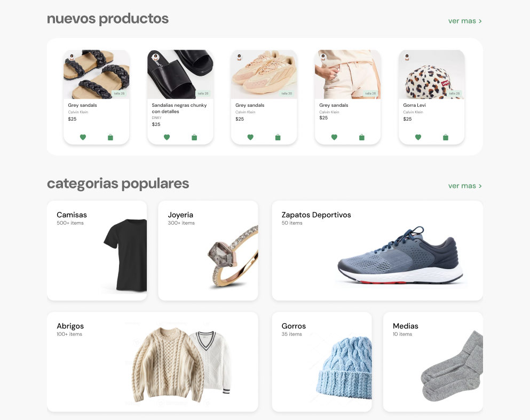Add Gorra Levi to the shopping bag

pos(446,137)
